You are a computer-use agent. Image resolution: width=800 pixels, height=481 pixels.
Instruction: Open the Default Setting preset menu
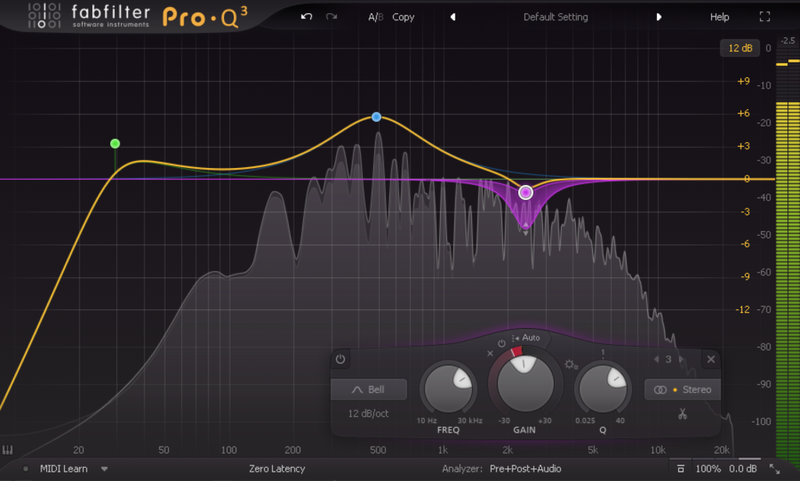click(x=556, y=17)
